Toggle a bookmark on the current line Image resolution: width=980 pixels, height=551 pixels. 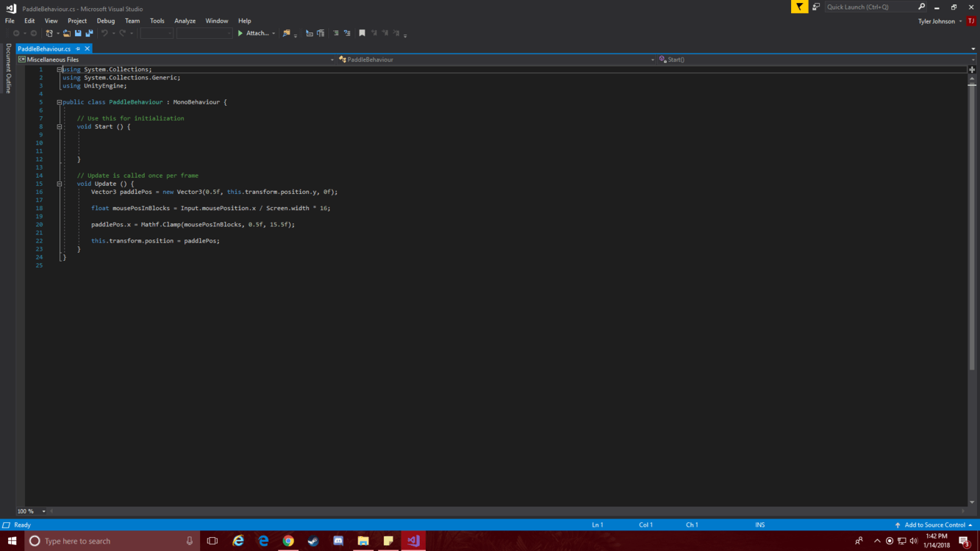tap(362, 32)
